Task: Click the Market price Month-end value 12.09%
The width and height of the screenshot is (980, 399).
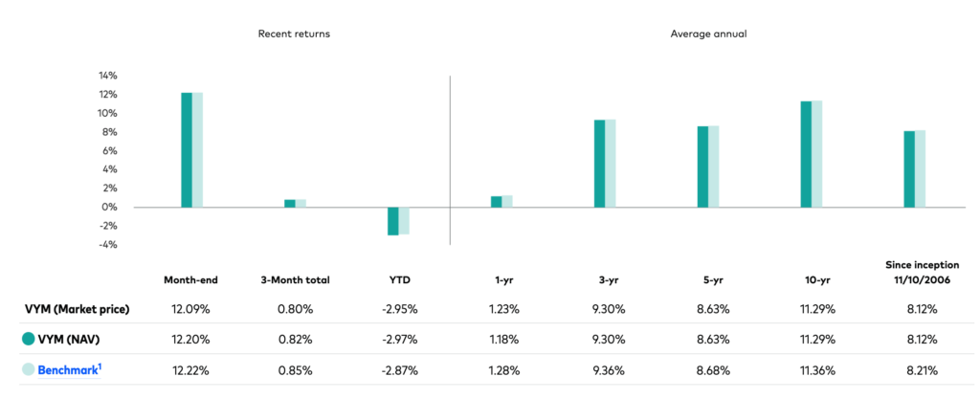Action: 191,309
